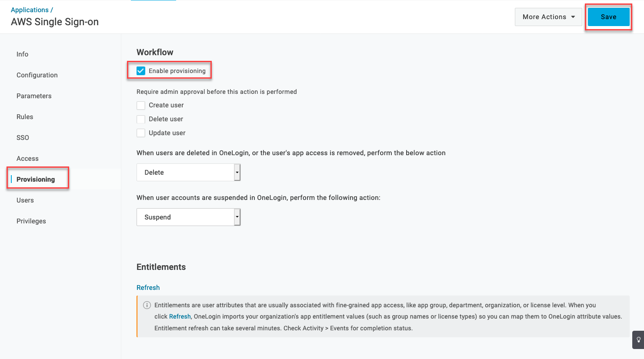The height and width of the screenshot is (359, 644).
Task: Disable the Enable provisioning checkbox
Action: point(140,70)
